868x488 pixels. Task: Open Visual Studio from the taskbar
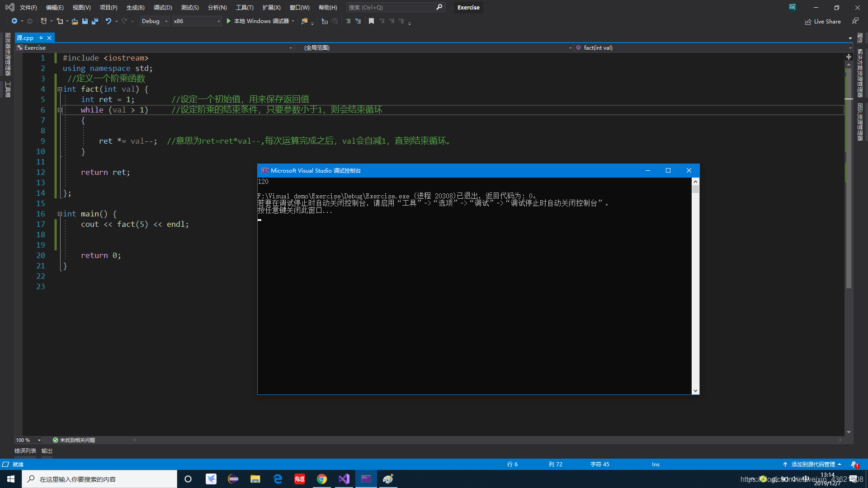344,479
